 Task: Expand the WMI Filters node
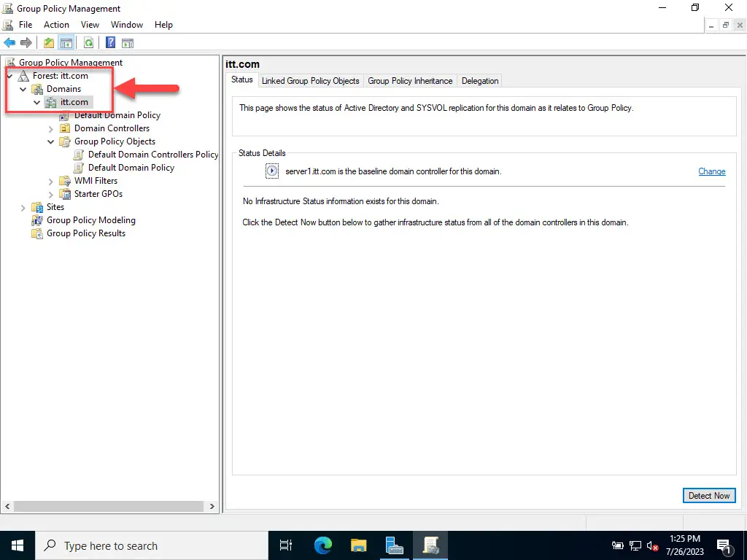pyautogui.click(x=51, y=181)
